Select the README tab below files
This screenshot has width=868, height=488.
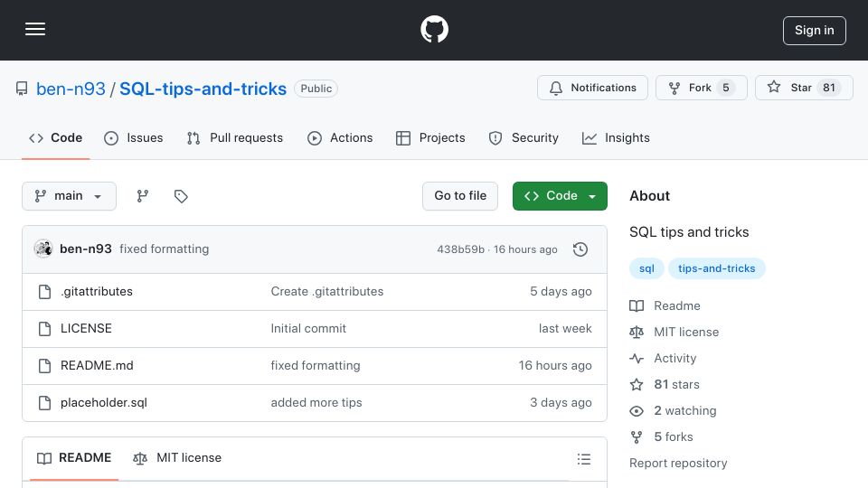coord(74,458)
